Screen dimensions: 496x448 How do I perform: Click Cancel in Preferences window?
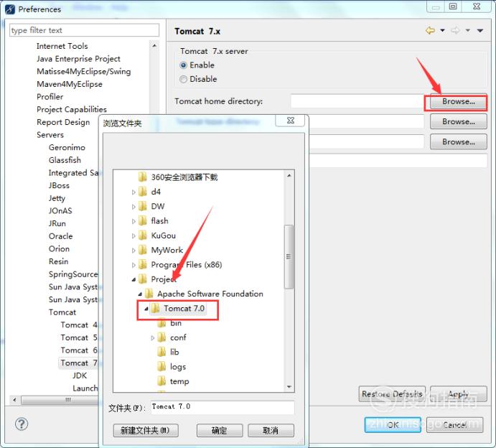point(454,424)
